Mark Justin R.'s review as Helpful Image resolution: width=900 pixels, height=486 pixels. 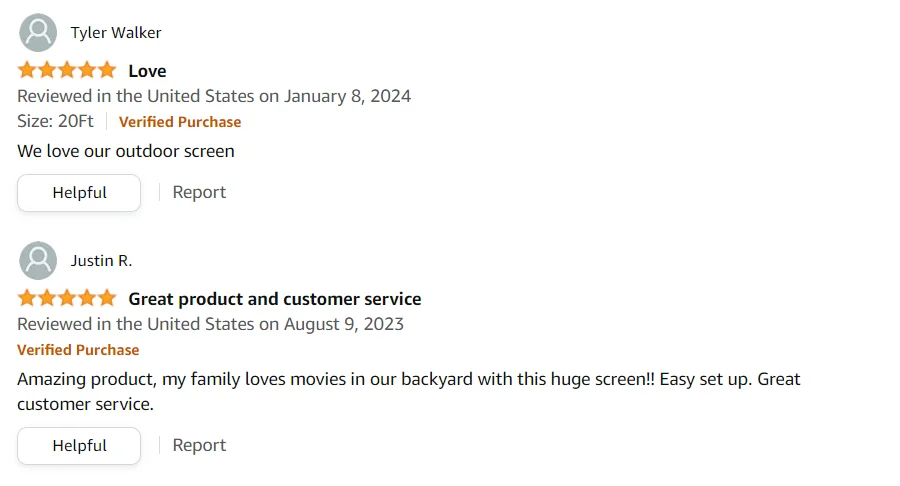click(x=79, y=446)
